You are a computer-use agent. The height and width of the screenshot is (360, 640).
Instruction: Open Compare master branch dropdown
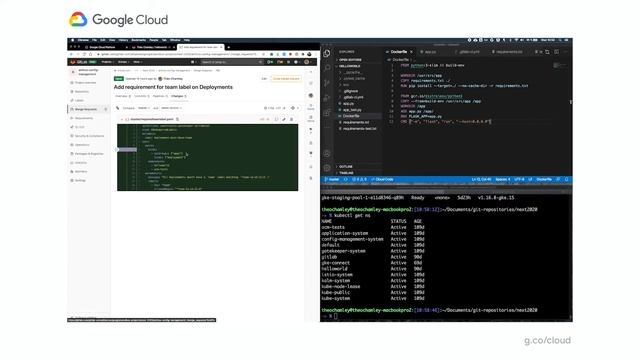tap(143, 108)
